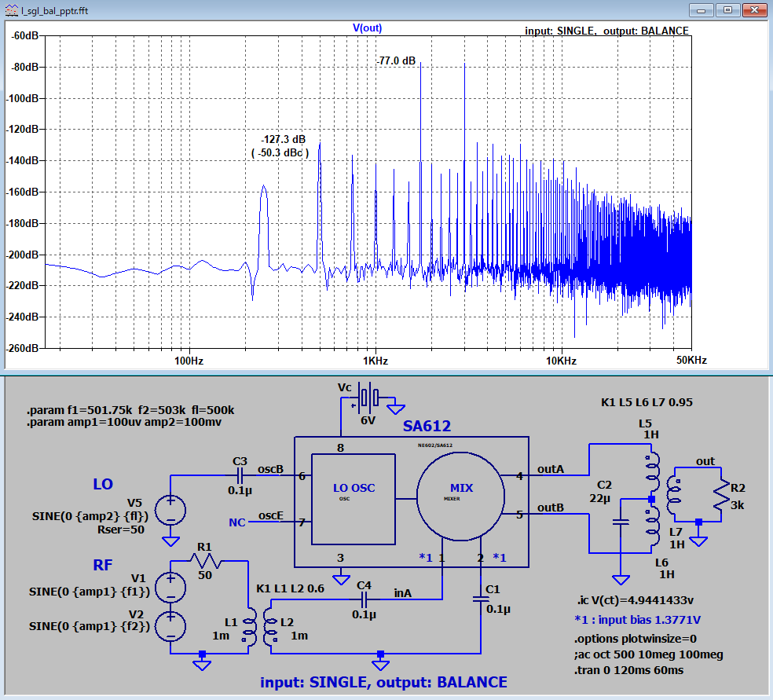Select the V1 voltage source symbol
This screenshot has width=773, height=700.
click(170, 587)
